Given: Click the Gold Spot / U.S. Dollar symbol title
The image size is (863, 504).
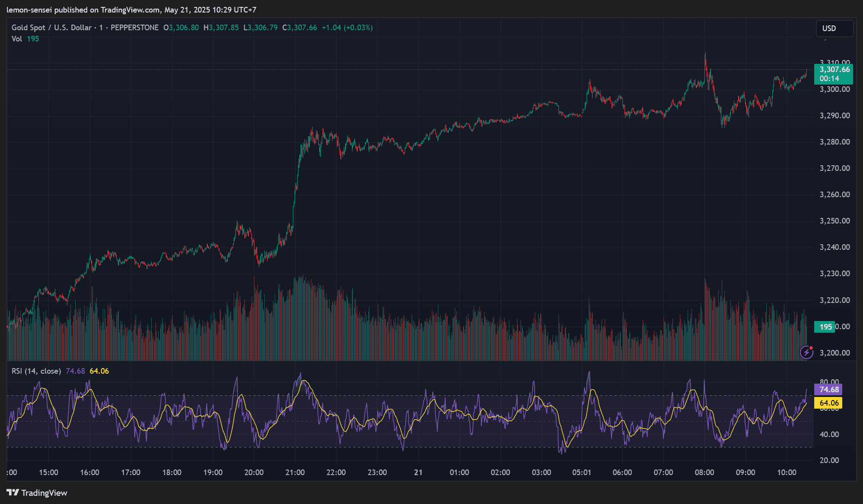Looking at the screenshot, I should coord(51,28).
